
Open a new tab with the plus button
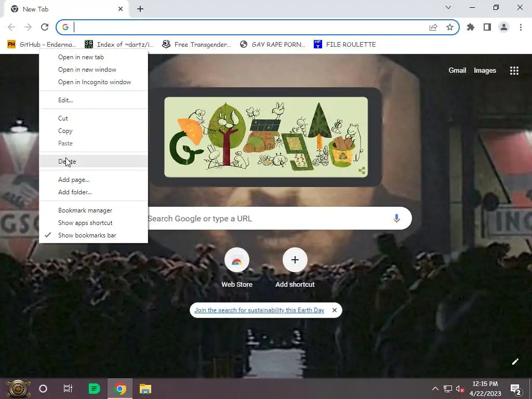pos(140,9)
